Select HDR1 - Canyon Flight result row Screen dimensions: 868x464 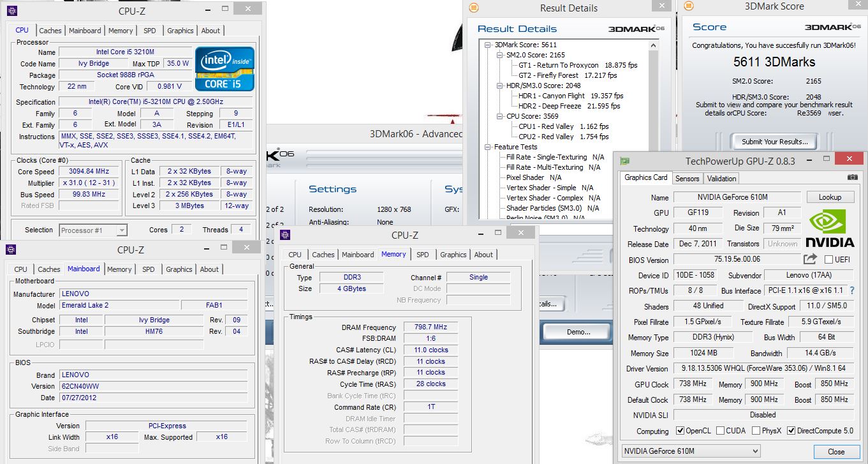[x=571, y=96]
